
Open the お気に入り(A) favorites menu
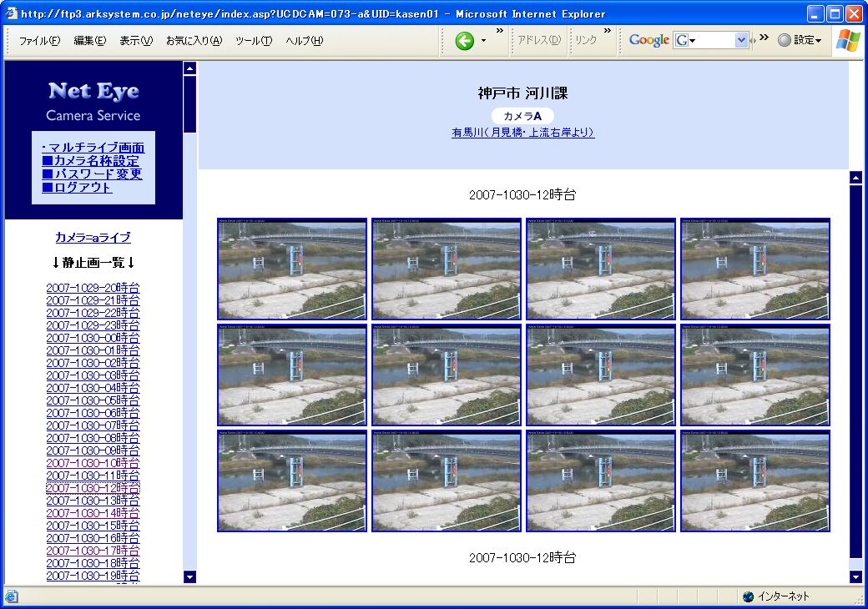(x=194, y=41)
